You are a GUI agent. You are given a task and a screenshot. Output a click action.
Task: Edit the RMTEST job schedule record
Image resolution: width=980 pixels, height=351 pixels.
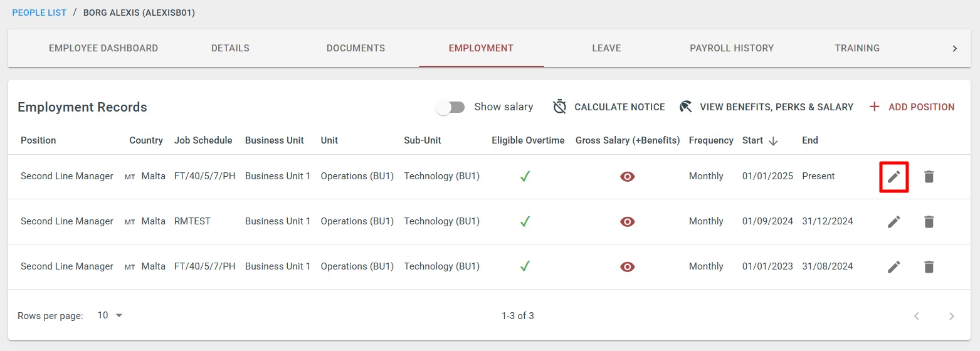pyautogui.click(x=894, y=221)
